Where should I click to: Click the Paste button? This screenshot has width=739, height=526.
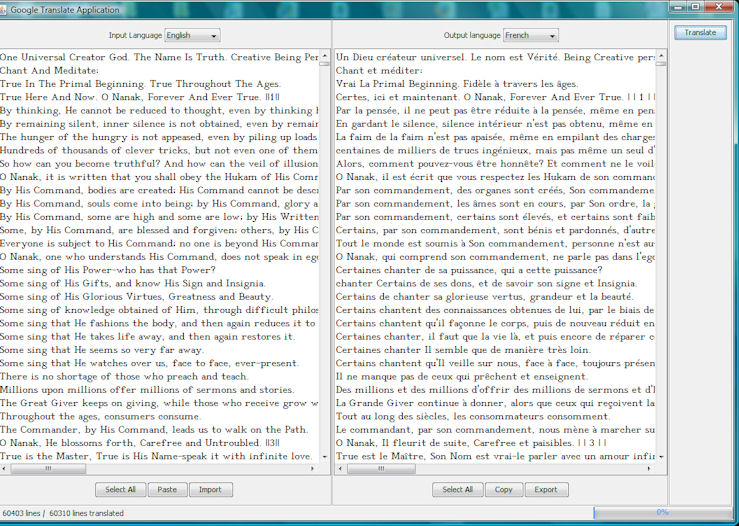[167, 490]
